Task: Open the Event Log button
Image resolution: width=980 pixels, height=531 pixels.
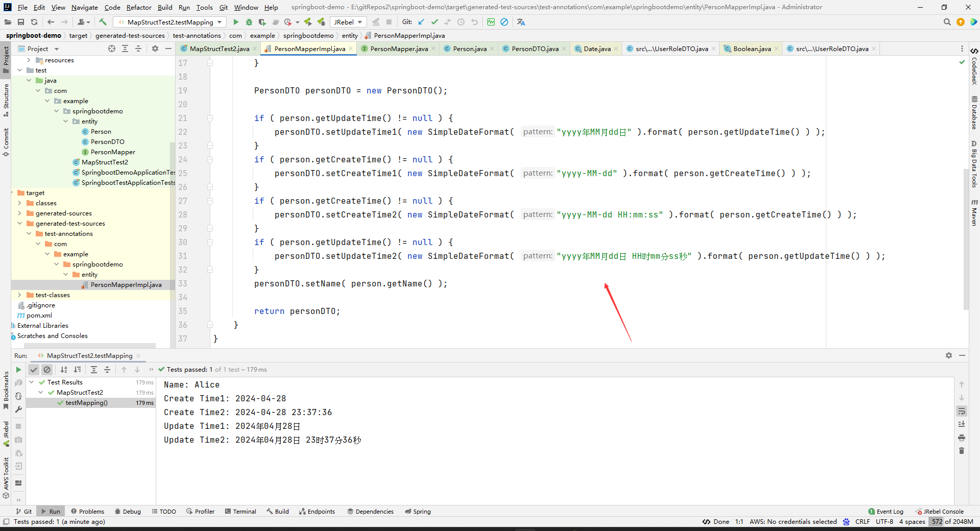Action: (x=886, y=511)
